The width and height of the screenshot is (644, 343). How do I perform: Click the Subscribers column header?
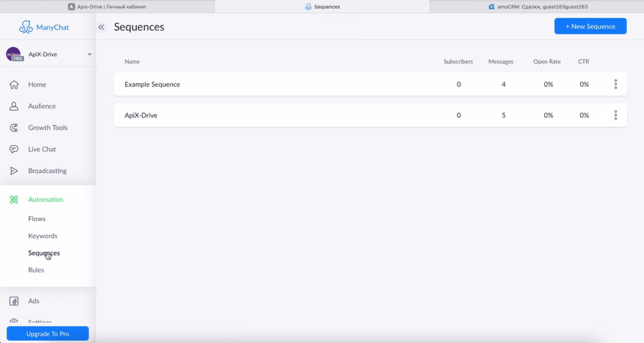click(458, 62)
